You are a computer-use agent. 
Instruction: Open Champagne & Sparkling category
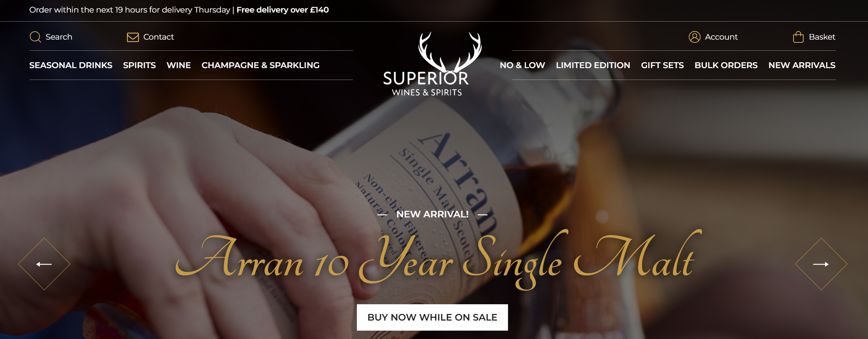tap(260, 65)
